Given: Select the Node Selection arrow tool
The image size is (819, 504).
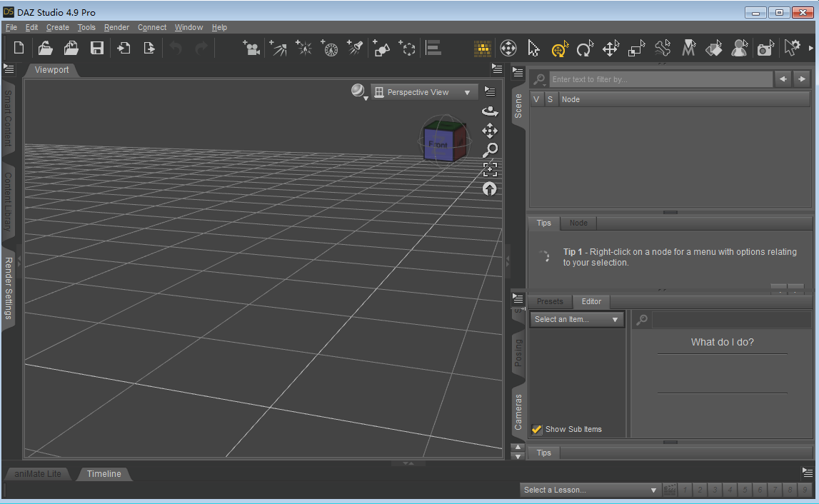Looking at the screenshot, I should tap(533, 49).
